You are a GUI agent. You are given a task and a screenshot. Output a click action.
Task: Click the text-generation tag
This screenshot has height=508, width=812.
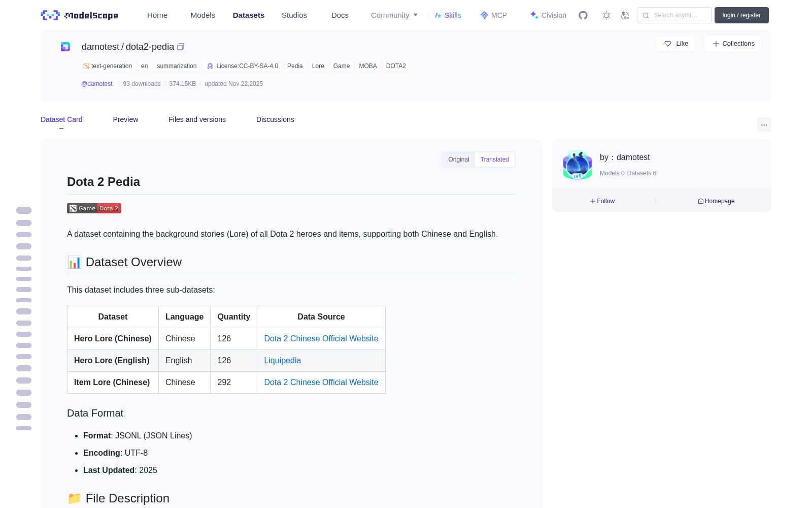(108, 66)
